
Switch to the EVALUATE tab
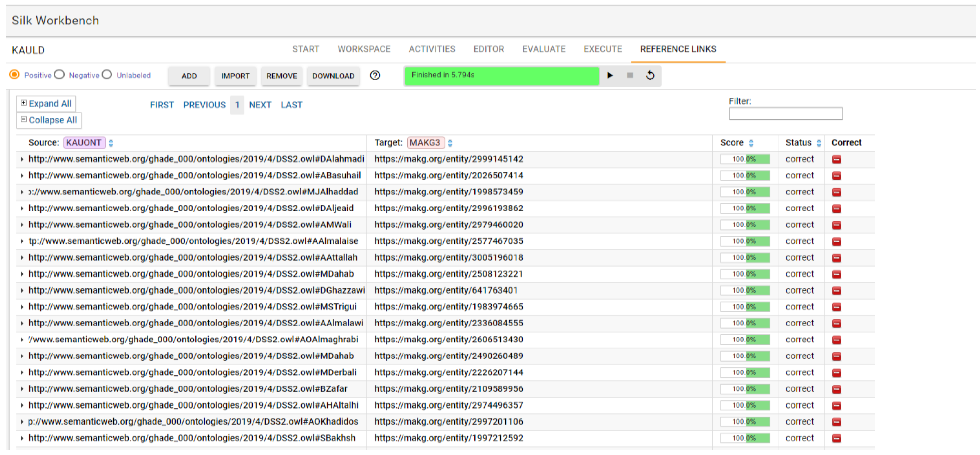tap(544, 49)
